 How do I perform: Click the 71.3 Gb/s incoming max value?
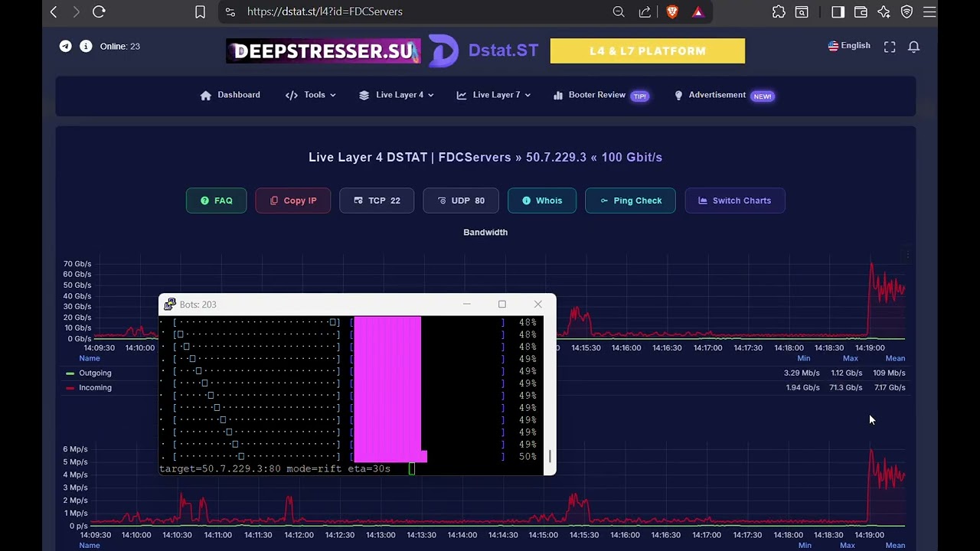(845, 387)
